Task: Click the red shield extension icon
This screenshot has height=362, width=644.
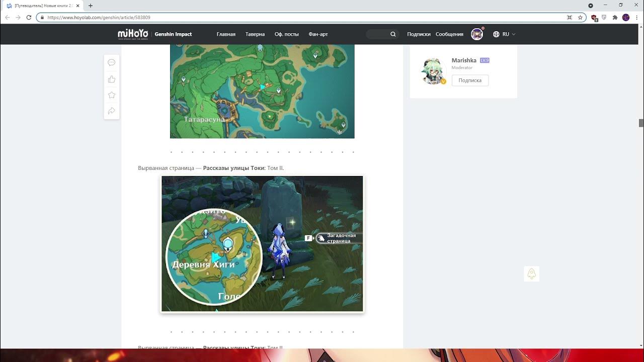Action: pyautogui.click(x=594, y=17)
